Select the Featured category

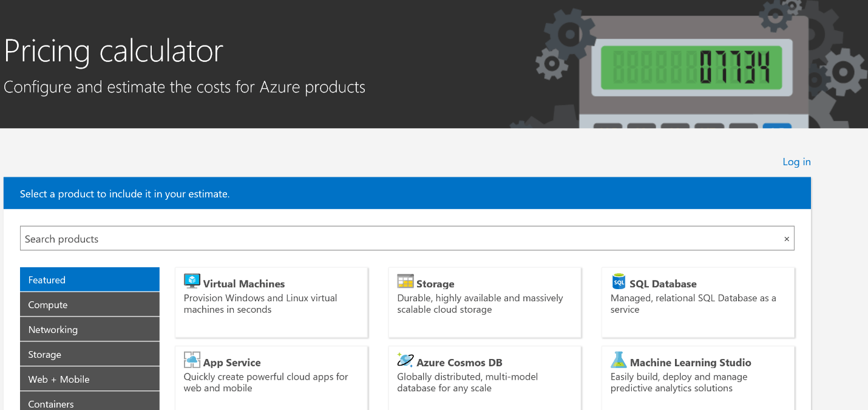point(89,279)
